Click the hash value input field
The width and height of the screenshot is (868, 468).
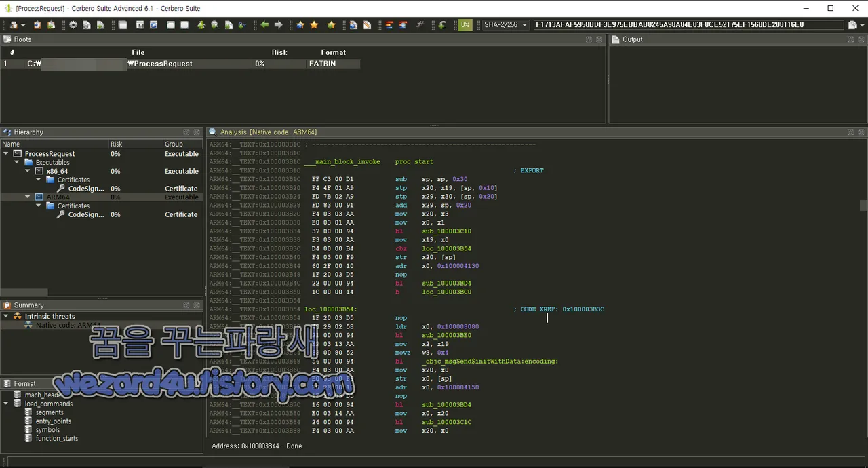(678, 24)
